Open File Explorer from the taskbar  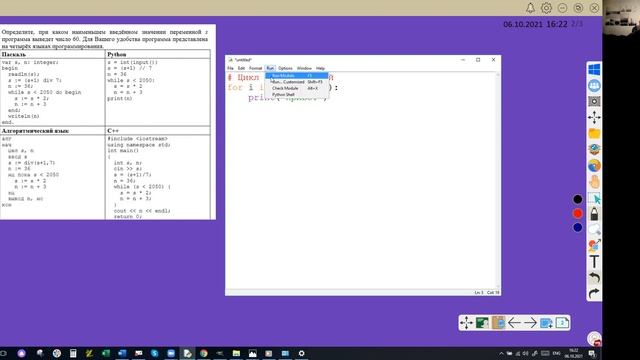(x=236, y=353)
